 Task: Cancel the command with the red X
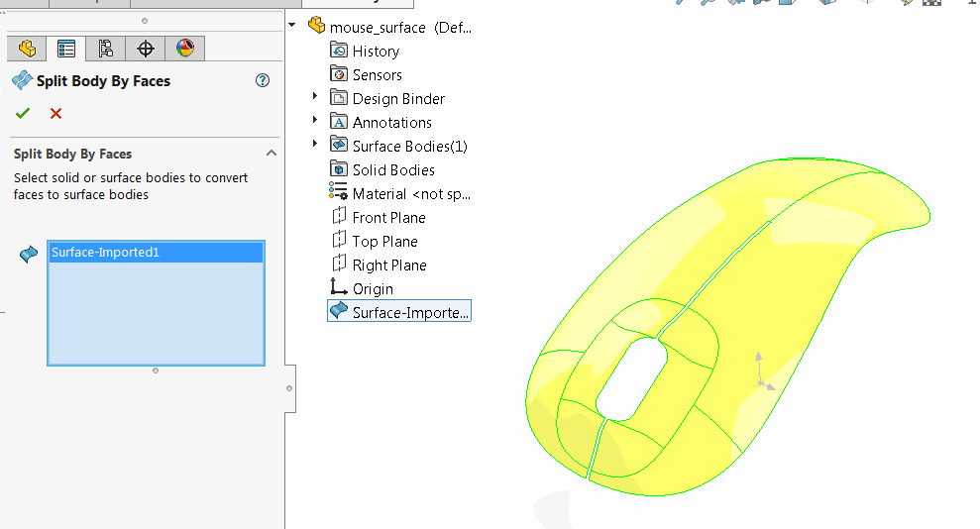(x=55, y=113)
